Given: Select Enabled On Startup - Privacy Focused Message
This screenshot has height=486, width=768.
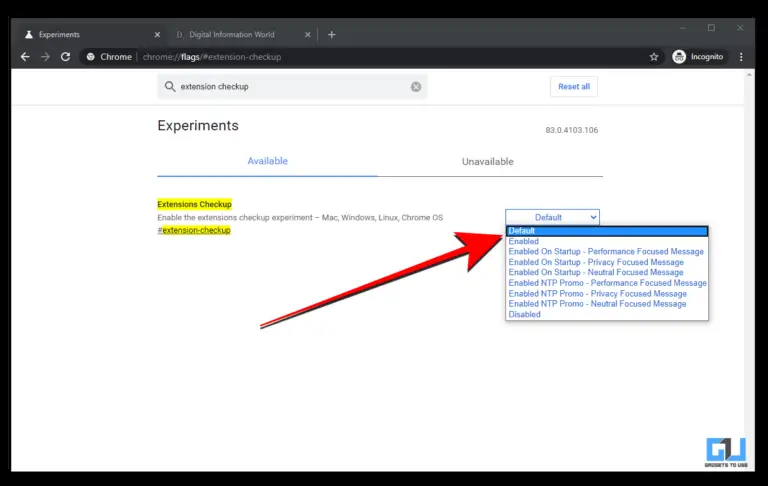Looking at the screenshot, I should tap(596, 262).
